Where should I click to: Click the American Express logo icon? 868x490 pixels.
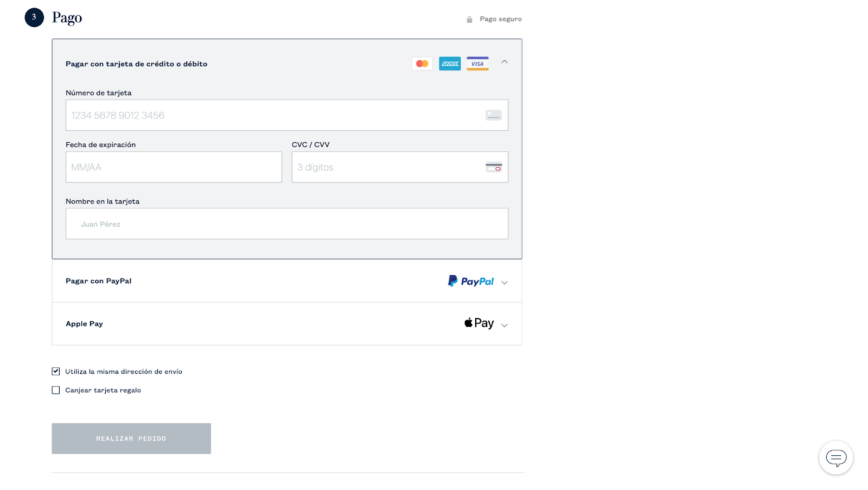450,63
